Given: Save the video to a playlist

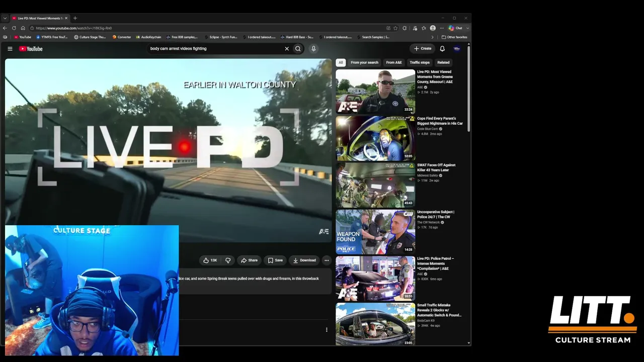Looking at the screenshot, I should point(275,260).
